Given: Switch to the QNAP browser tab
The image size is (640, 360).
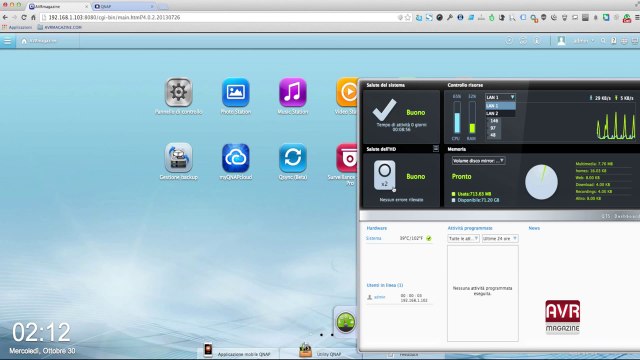Looking at the screenshot, I should click(x=123, y=7).
